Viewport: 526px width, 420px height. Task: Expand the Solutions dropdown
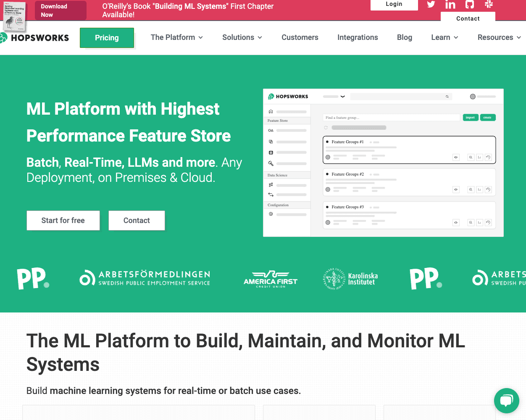(x=242, y=37)
